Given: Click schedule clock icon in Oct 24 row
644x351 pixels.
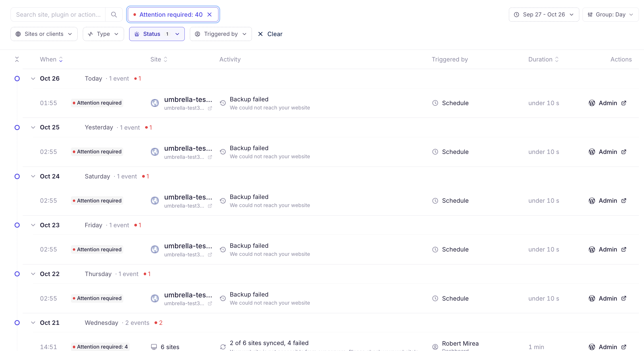Looking at the screenshot, I should (435, 201).
